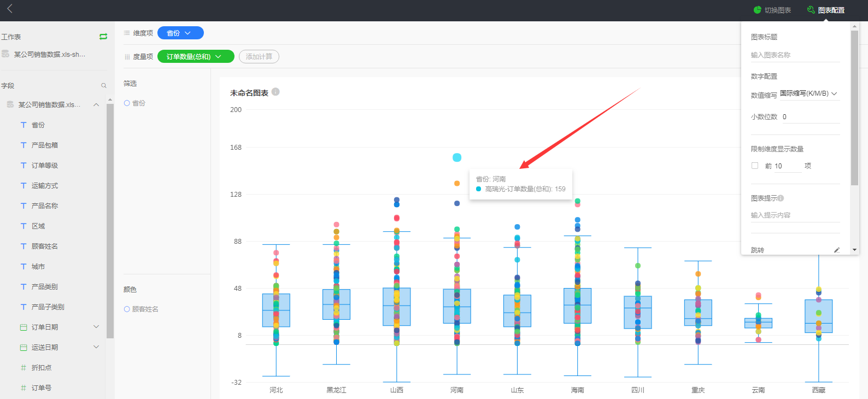868x399 pixels.
Task: Click the info icon beside 未命名图表
Action: (275, 92)
